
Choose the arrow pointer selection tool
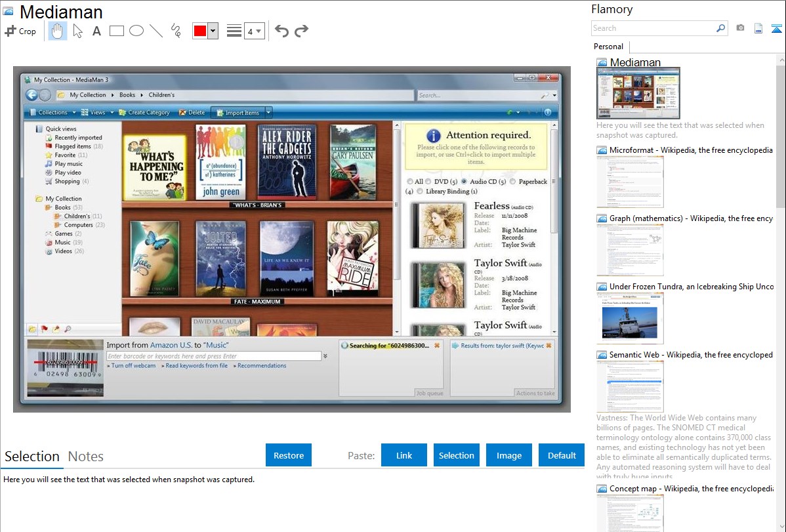click(x=77, y=31)
